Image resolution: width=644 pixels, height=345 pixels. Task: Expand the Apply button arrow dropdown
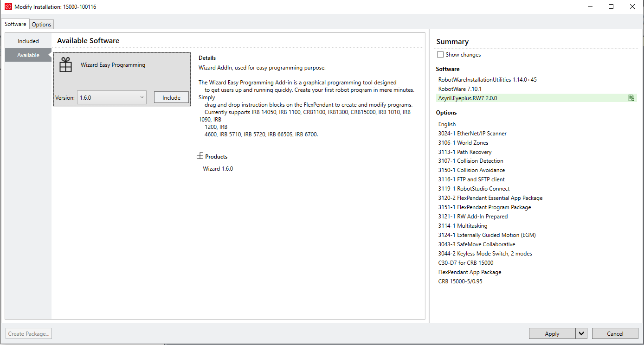581,333
